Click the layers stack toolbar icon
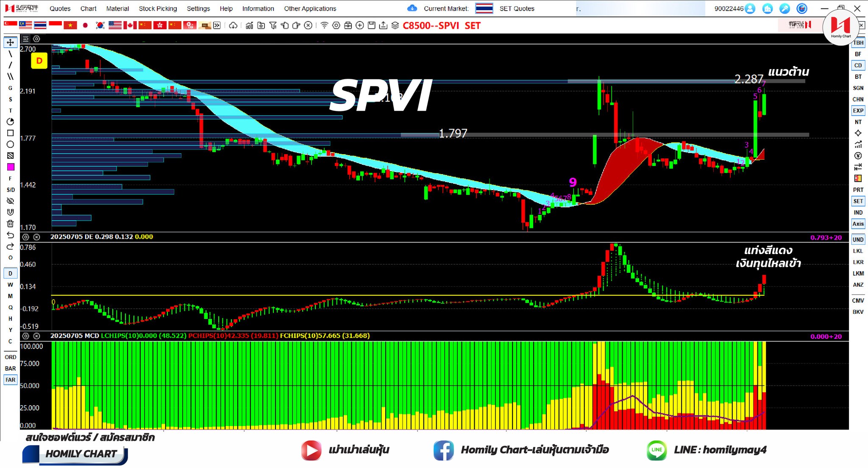The image size is (868, 468). click(x=395, y=25)
